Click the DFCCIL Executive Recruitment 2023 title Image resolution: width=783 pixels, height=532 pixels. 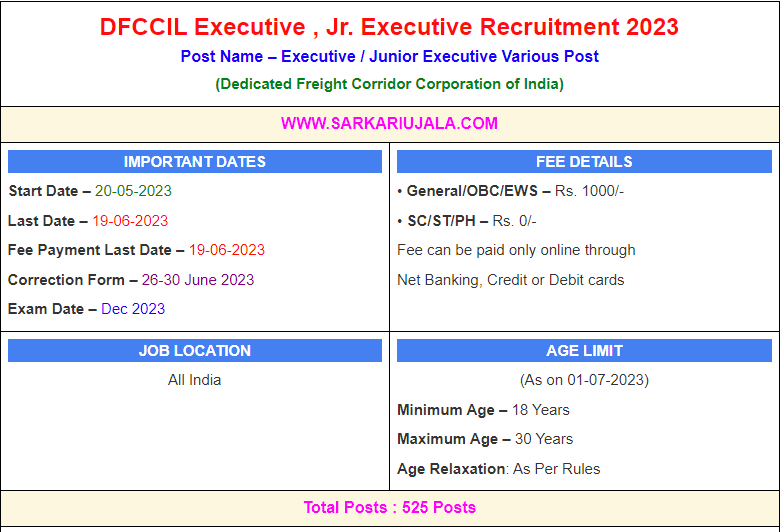389,27
